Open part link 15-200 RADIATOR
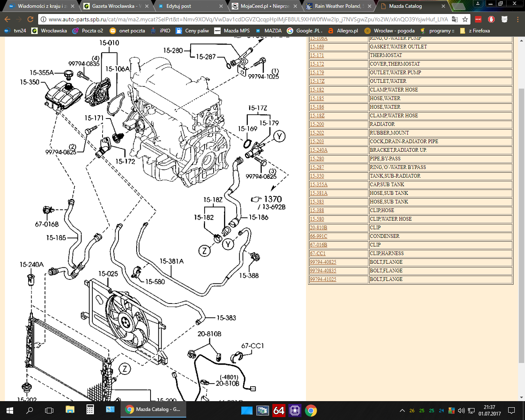Viewport: 525px width, 420px height. (x=317, y=124)
